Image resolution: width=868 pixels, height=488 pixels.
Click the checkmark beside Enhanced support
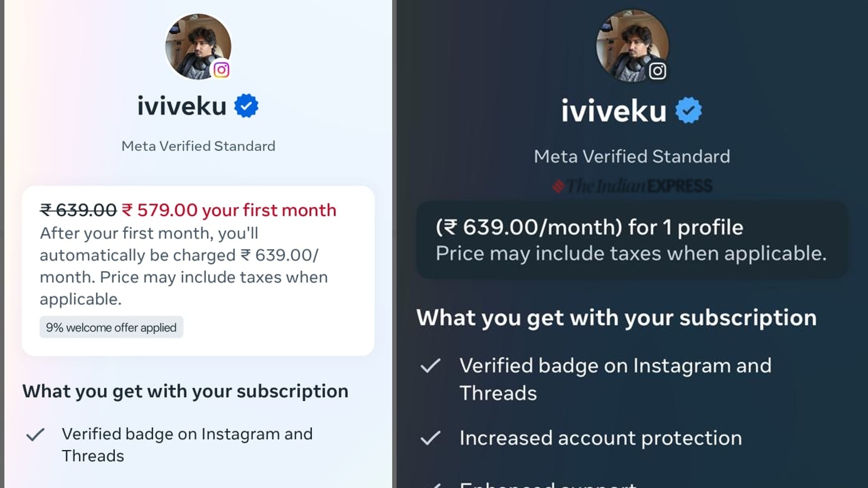click(431, 484)
